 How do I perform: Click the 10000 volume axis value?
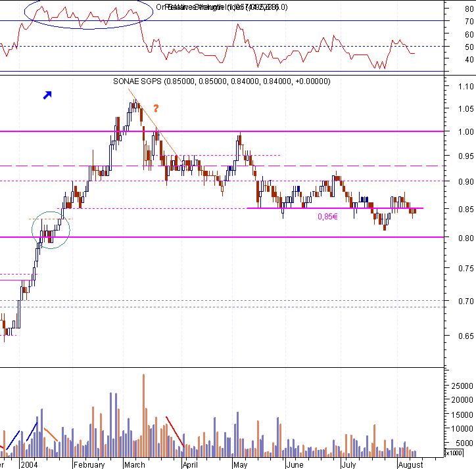point(462,429)
